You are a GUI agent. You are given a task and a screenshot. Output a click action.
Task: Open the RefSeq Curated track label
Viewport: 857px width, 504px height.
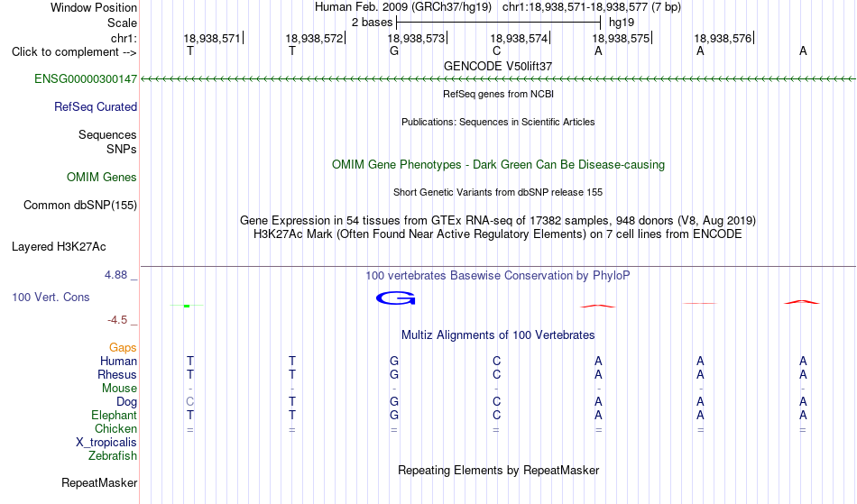[96, 107]
